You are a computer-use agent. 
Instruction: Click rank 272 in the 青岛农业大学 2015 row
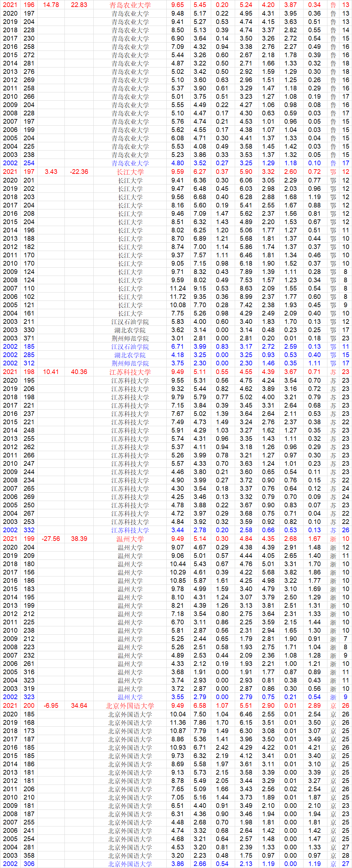click(29, 55)
